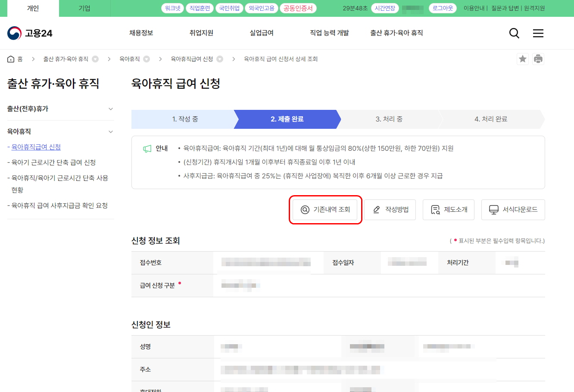The height and width of the screenshot is (392, 574).
Task: Click the 국민취업 pill link
Action: click(x=229, y=8)
